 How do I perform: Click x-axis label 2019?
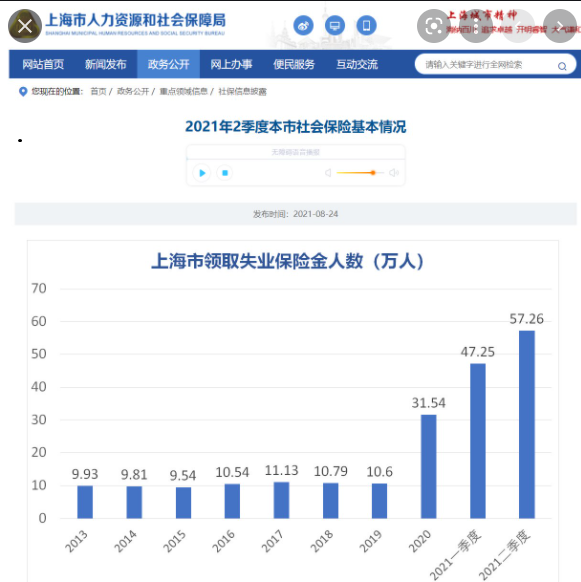[x=371, y=542]
